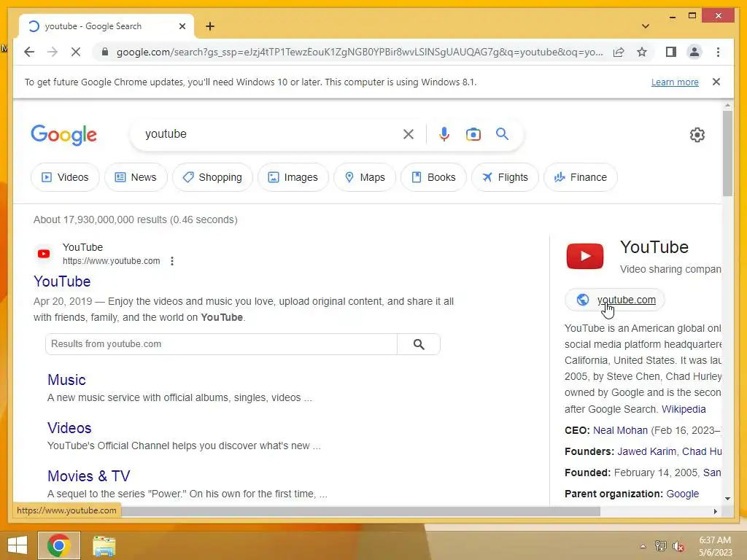Submit search with magnifier icon
The height and width of the screenshot is (560, 747).
[x=502, y=134]
